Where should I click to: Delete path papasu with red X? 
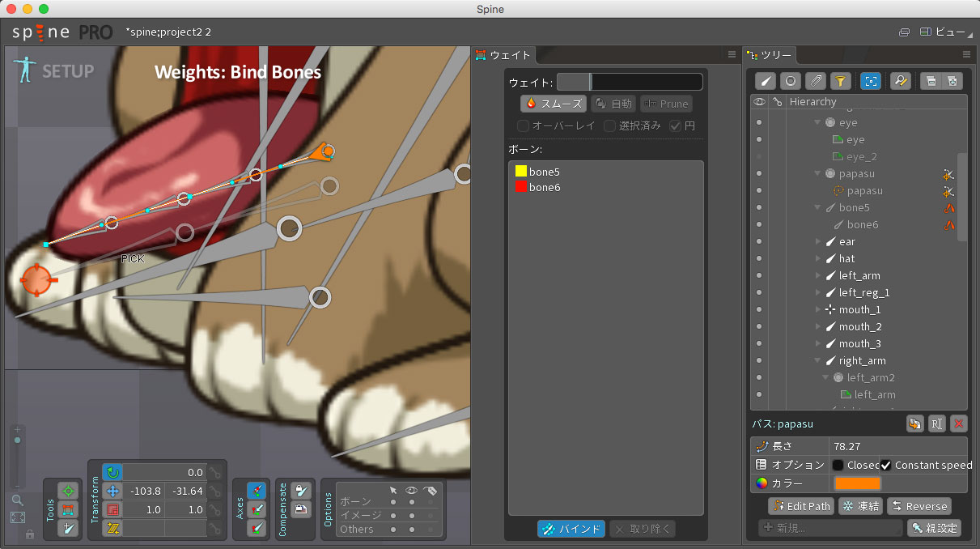pos(958,423)
